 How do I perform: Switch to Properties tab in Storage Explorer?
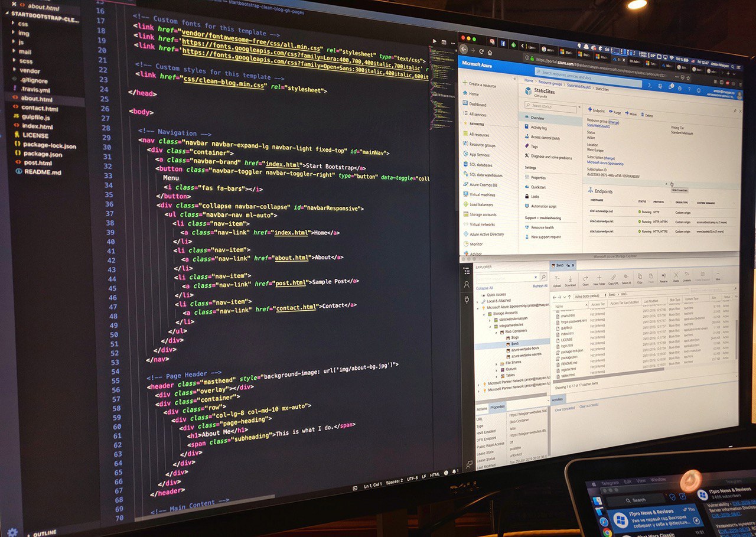point(498,407)
